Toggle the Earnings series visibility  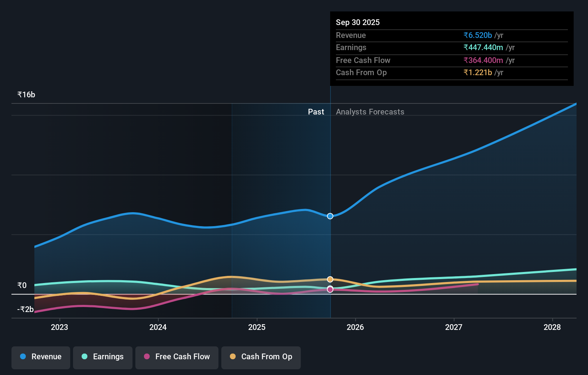pyautogui.click(x=102, y=357)
